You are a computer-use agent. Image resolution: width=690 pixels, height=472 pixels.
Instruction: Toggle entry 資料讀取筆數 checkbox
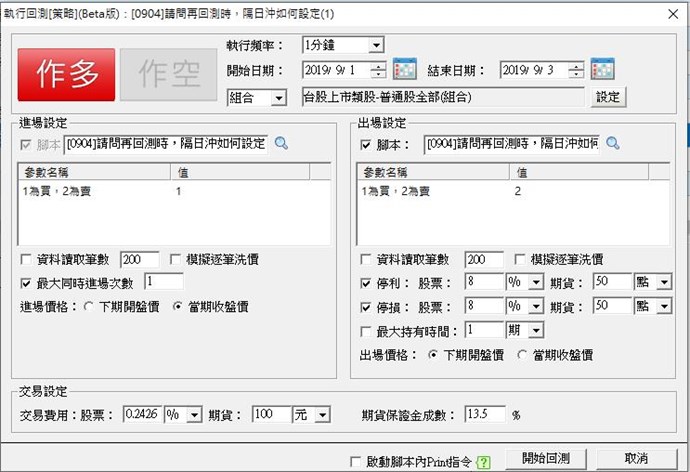[26, 259]
